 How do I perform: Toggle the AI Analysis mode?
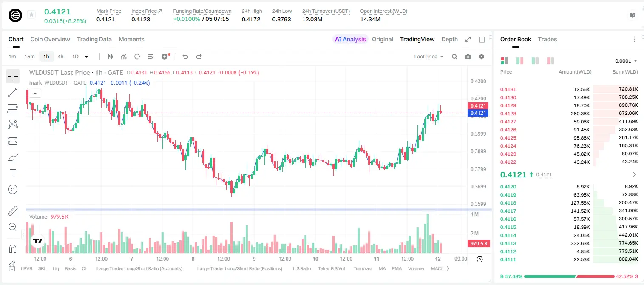tap(350, 39)
